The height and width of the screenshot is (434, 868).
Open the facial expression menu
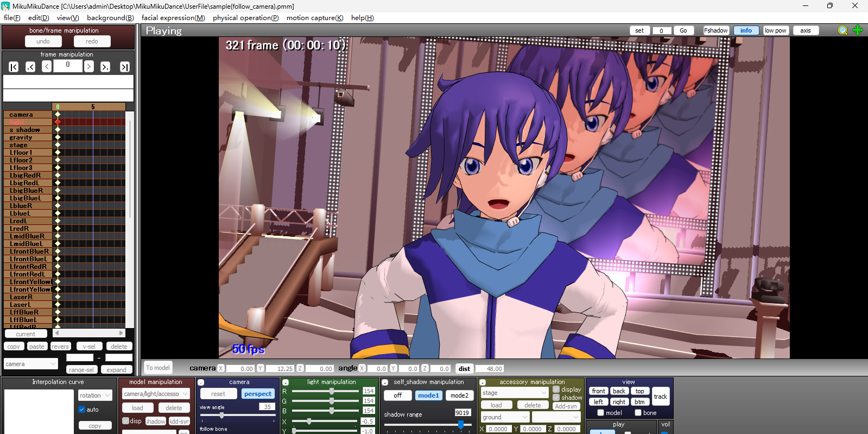(173, 17)
